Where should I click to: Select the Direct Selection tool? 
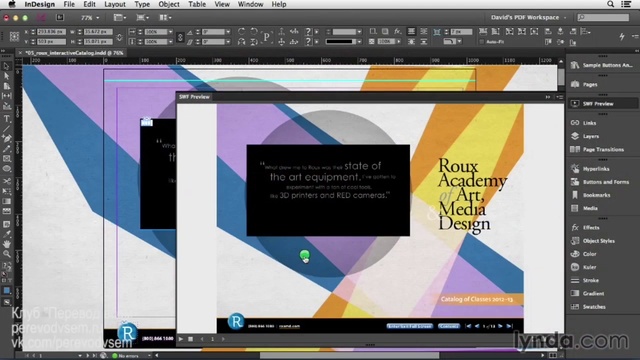point(7,76)
